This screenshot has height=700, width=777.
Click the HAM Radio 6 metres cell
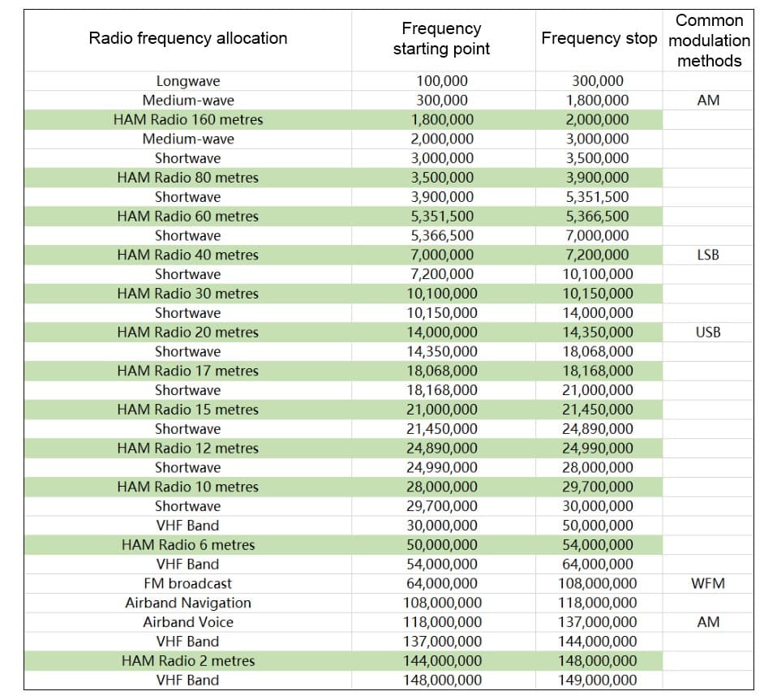(x=188, y=544)
